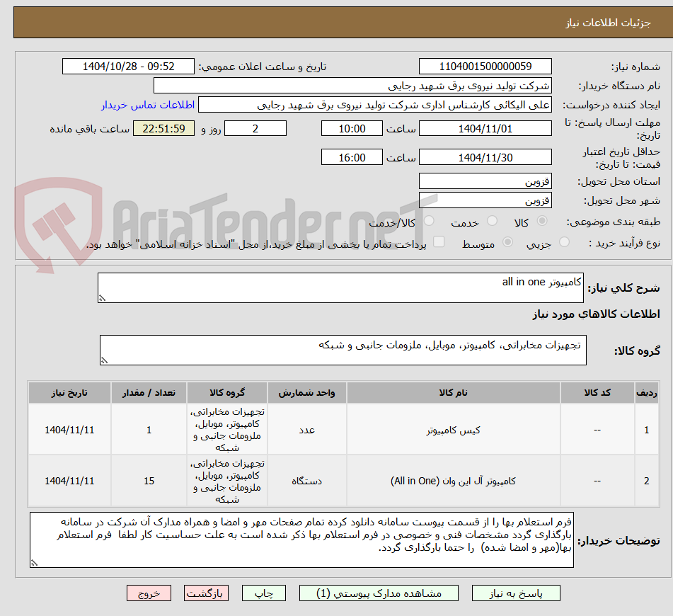This screenshot has width=673, height=616.
Task: Open 'اطلاعات تماس خریدار' link
Action: [148, 105]
